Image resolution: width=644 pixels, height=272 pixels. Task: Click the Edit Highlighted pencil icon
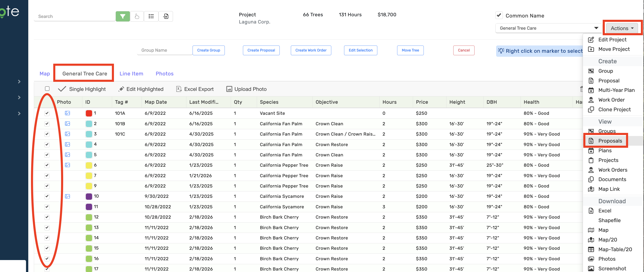pyautogui.click(x=121, y=89)
